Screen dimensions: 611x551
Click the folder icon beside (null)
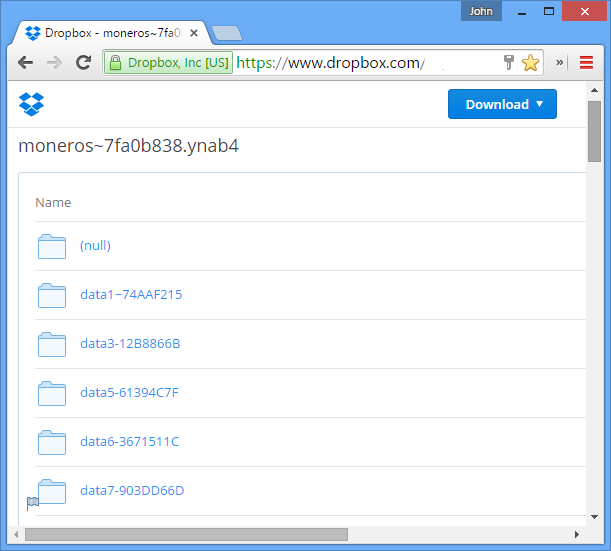click(52, 246)
